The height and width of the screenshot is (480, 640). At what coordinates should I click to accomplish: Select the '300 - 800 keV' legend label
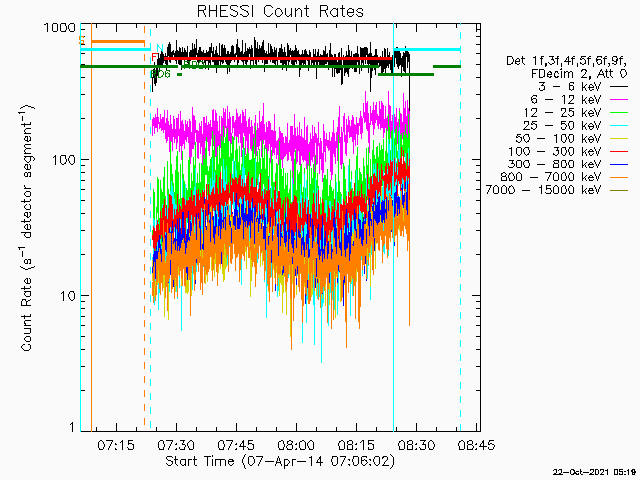click(555, 164)
